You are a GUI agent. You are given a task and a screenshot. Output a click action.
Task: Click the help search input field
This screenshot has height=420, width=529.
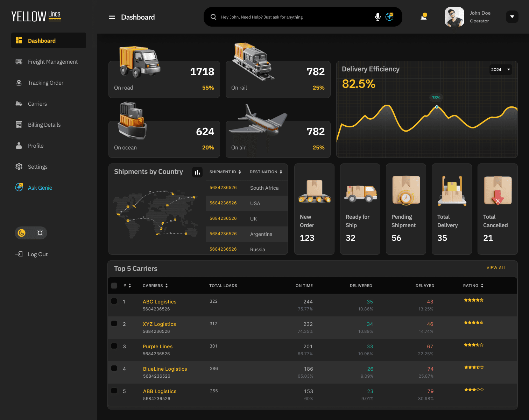pos(294,17)
